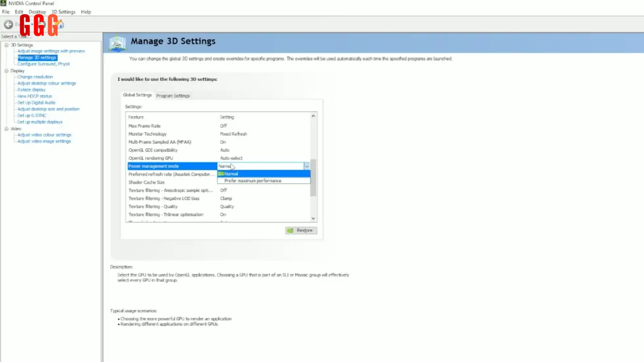Open Set Up Digital Audio page

pos(36,103)
